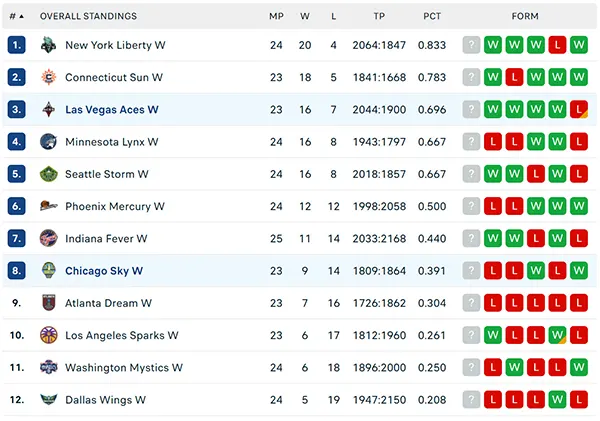Click New York Liberty's red L form badge
Viewport: 600px width, 421px height.
coord(557,45)
